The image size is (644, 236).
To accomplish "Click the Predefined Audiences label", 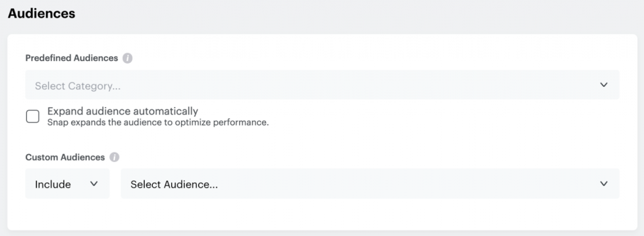I will click(72, 58).
